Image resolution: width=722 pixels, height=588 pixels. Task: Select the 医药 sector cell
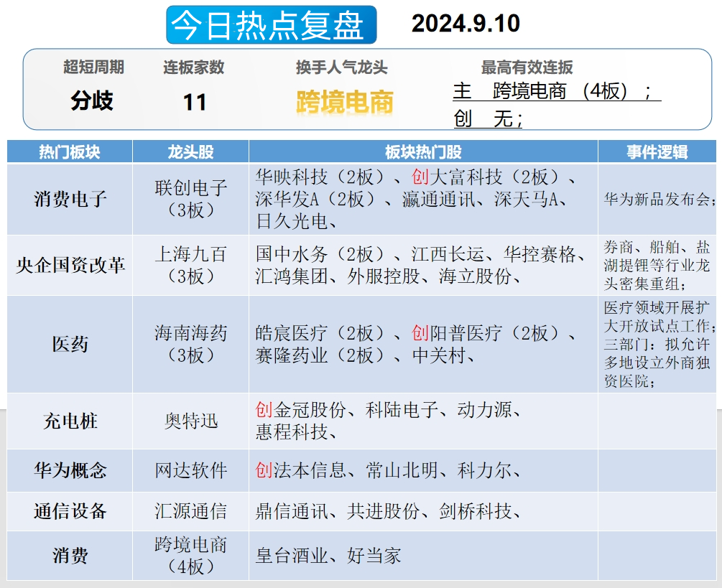coord(70,344)
